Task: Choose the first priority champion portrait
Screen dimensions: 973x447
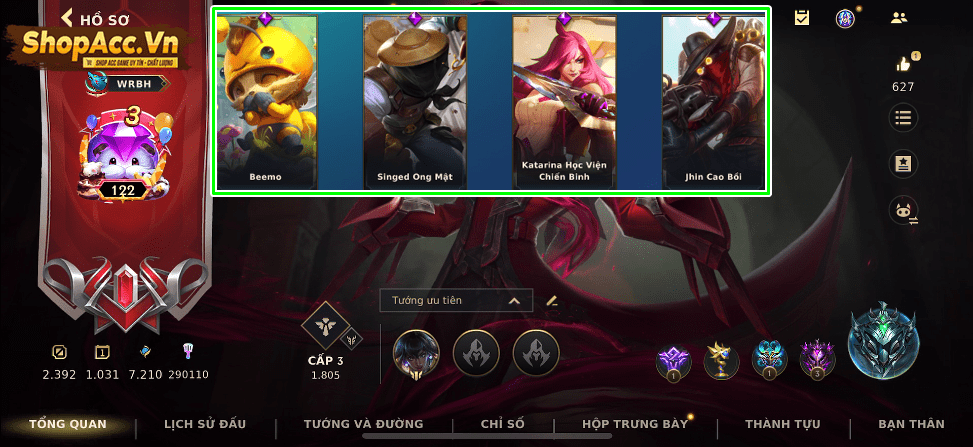Action: pyautogui.click(x=416, y=353)
